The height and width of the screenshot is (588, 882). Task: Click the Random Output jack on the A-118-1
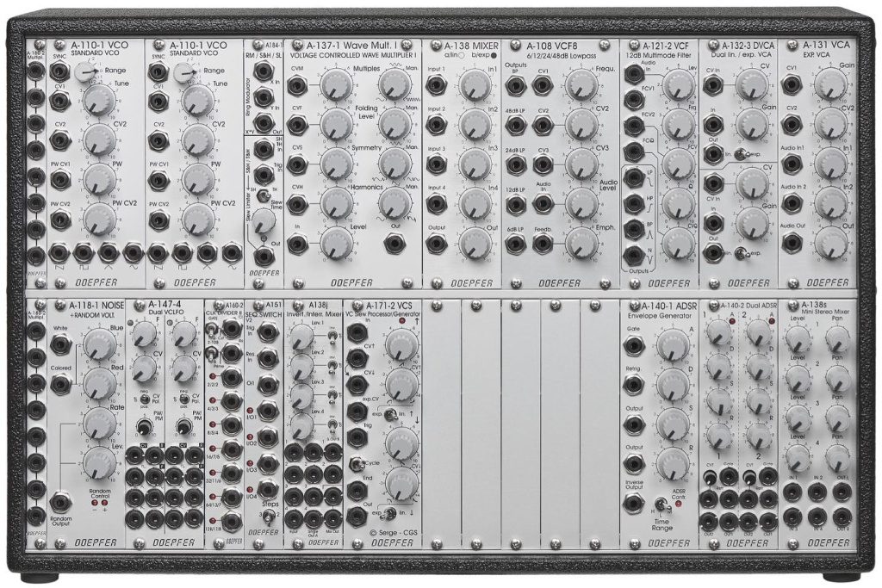click(x=60, y=502)
